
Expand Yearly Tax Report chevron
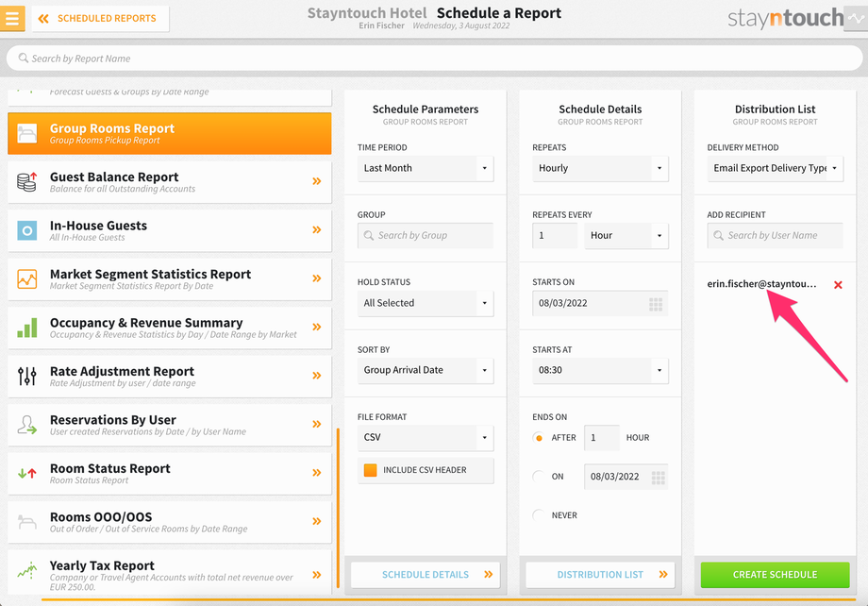317,575
